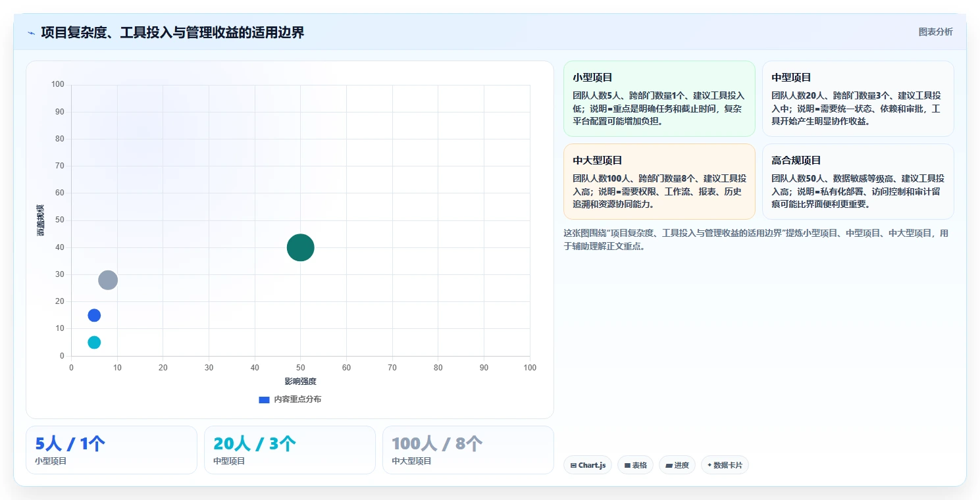Click the 20人 / 3个 stat card
Screen dimensions: 980x500
pos(290,450)
